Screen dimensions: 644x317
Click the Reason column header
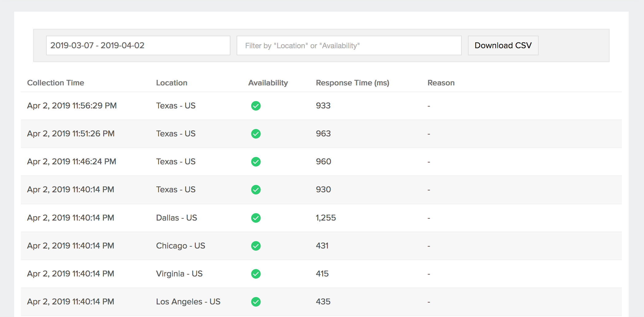pyautogui.click(x=441, y=83)
